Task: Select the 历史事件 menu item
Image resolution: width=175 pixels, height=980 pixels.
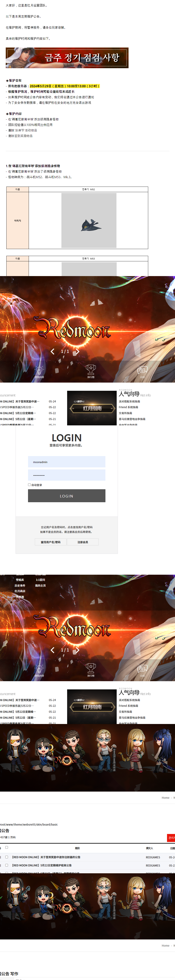Action: [20, 586]
